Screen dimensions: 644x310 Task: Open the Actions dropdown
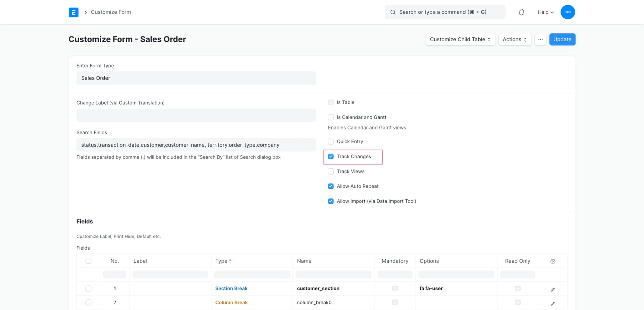(515, 39)
